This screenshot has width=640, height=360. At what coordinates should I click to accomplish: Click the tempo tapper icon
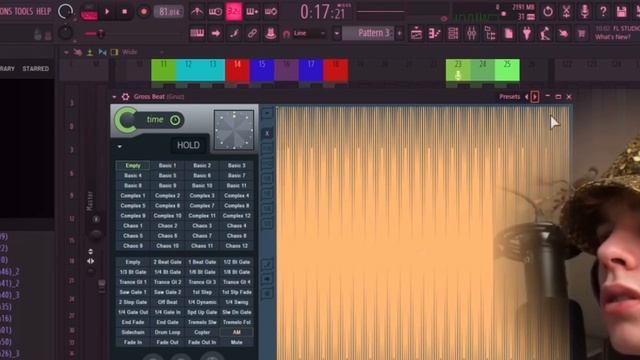point(545,33)
